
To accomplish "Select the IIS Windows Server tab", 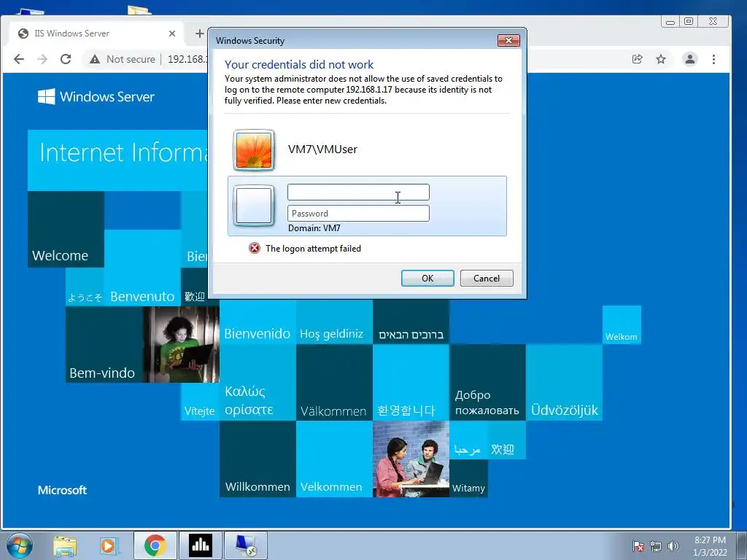I will coord(97,34).
